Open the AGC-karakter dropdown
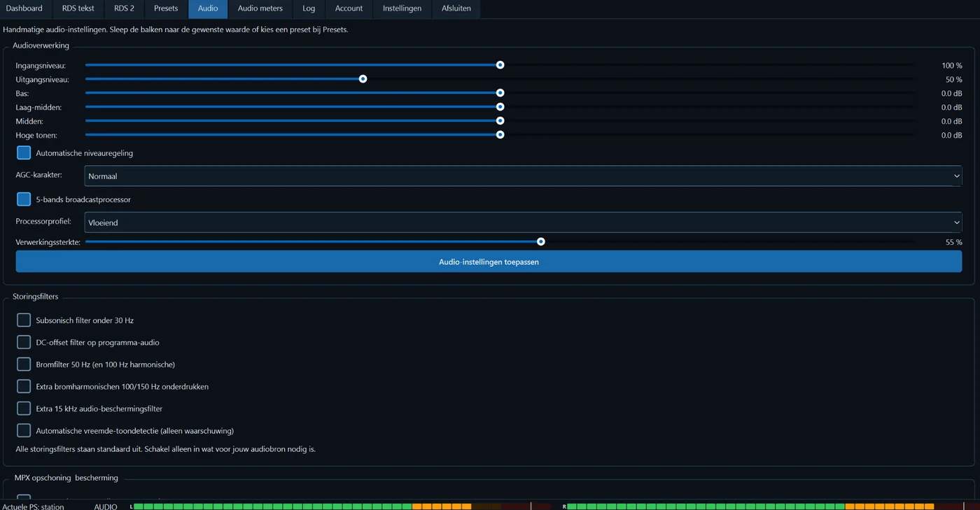 pos(523,176)
